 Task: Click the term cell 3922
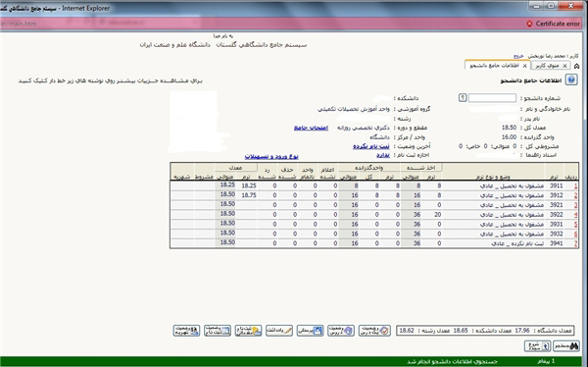point(556,215)
